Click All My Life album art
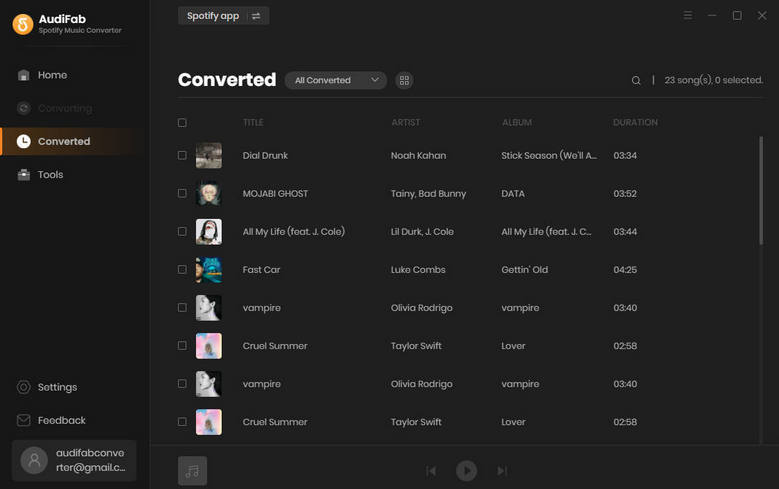 (209, 232)
